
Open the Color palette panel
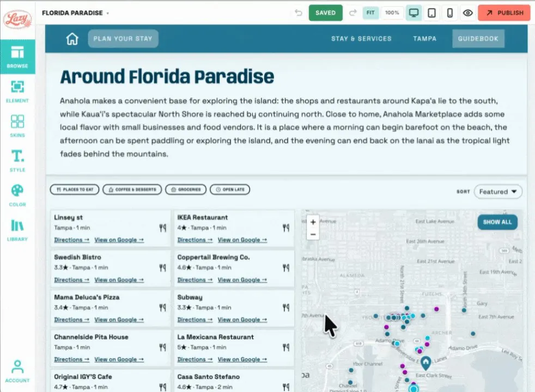pos(17,195)
